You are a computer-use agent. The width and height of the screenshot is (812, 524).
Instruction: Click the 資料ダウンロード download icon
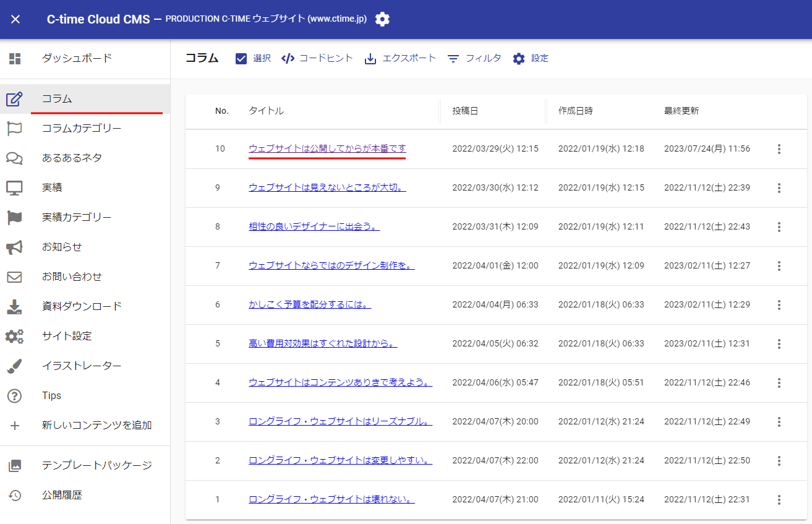tap(15, 307)
